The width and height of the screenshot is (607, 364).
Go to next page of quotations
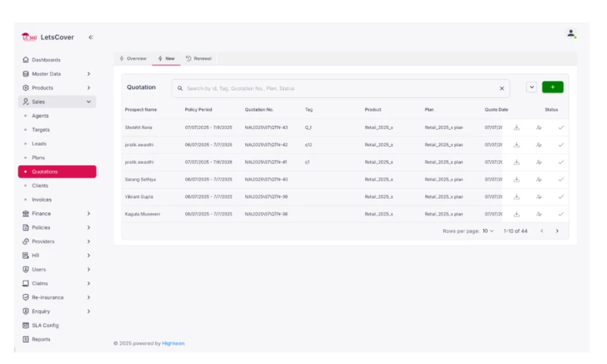coord(557,231)
